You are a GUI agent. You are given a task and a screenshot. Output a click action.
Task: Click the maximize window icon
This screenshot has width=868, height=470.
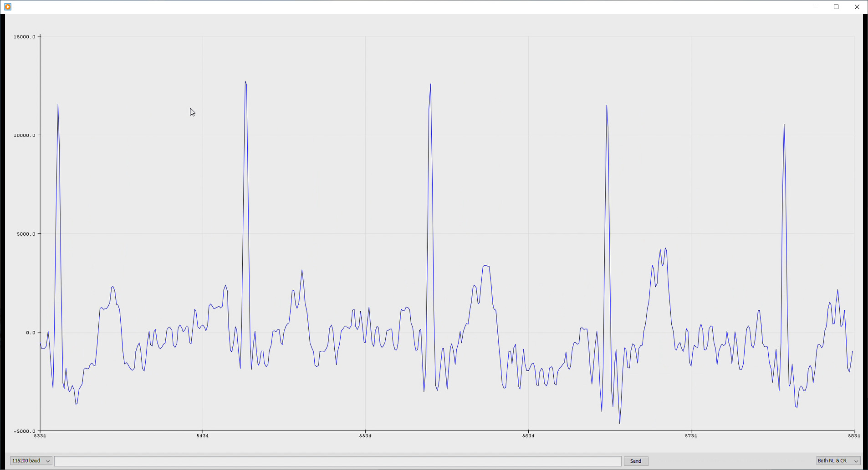(x=836, y=7)
